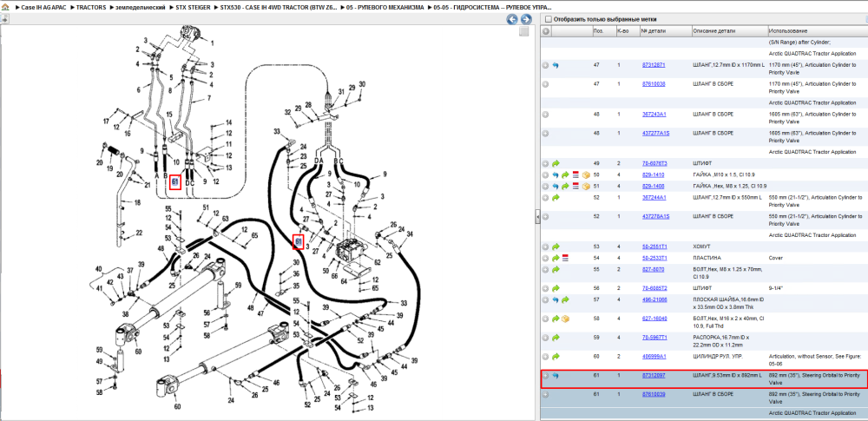Click the green arrow for part 367244A1
Viewport: 868px width, 421px height.
[x=556, y=197]
